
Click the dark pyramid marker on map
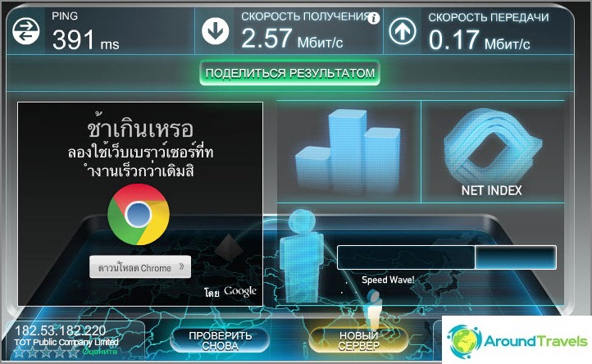[x=229, y=248]
